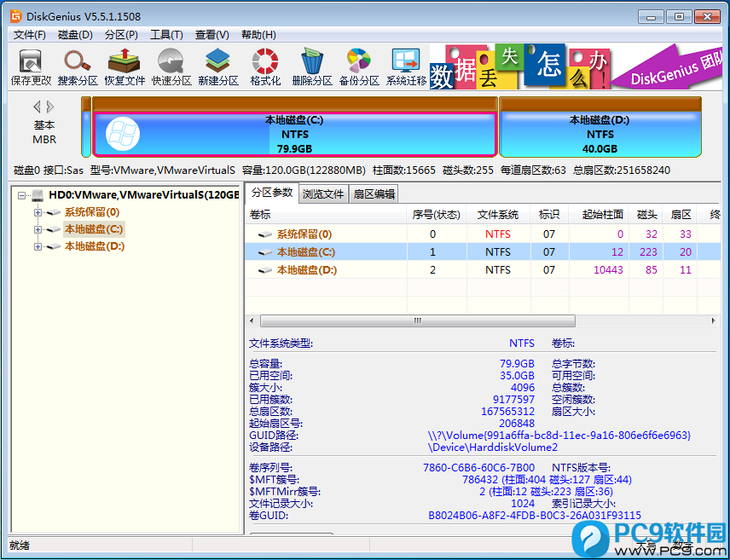Image resolution: width=730 pixels, height=560 pixels.
Task: Select 本地磁盘(C:) in the disk tree
Action: 94,229
